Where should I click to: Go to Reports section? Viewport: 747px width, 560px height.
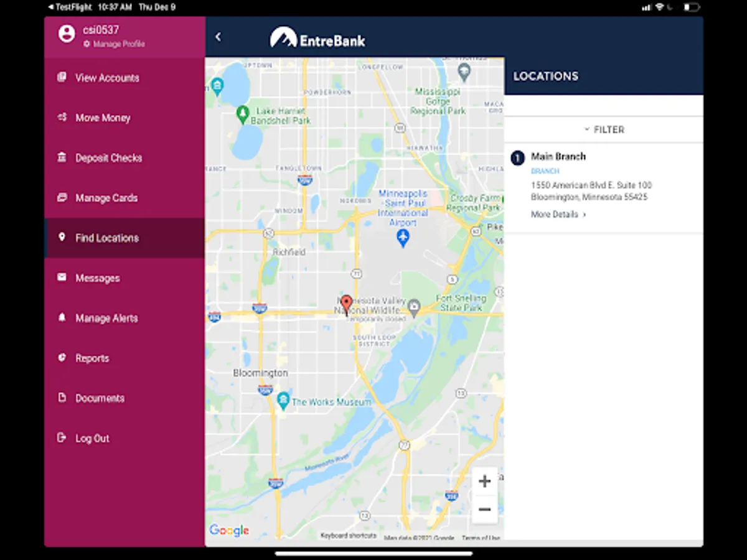[x=125, y=358]
